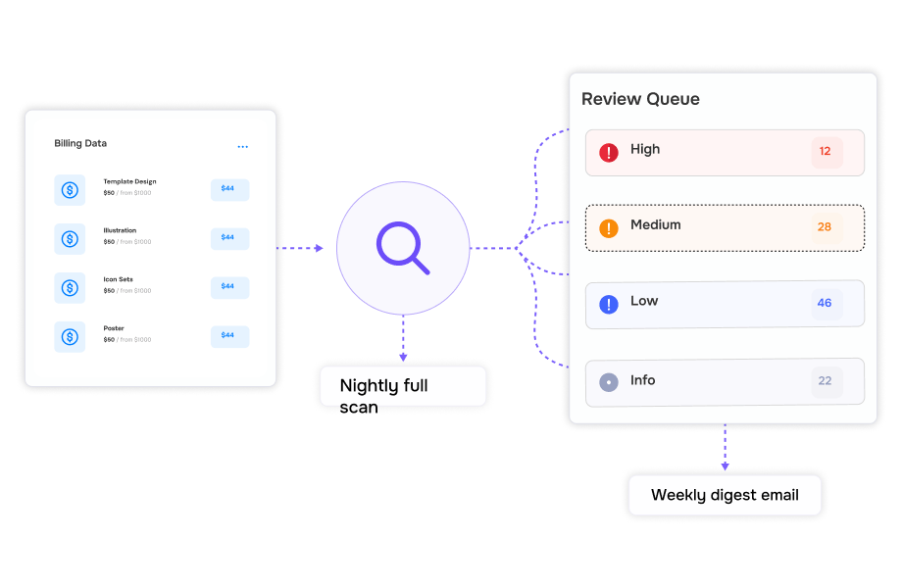Click the Info count badge showing 22
Image resolution: width=902 pixels, height=588 pixels.
[x=827, y=381]
